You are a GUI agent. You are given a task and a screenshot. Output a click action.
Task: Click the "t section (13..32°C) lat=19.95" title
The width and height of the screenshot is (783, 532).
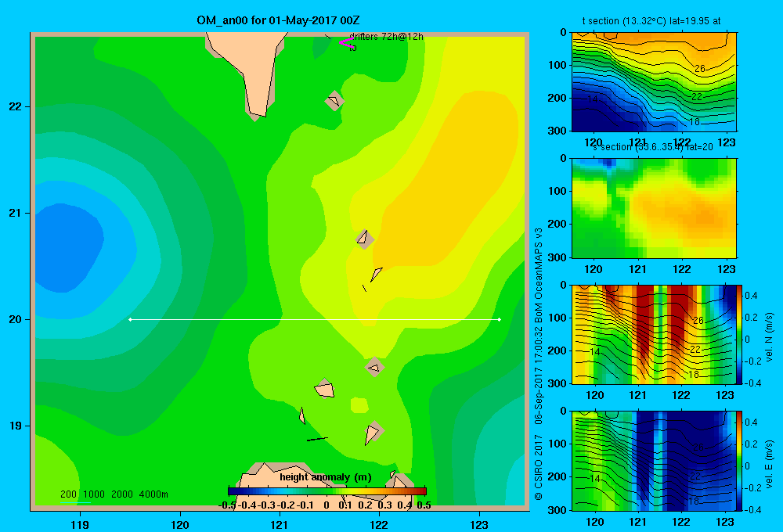click(x=651, y=21)
